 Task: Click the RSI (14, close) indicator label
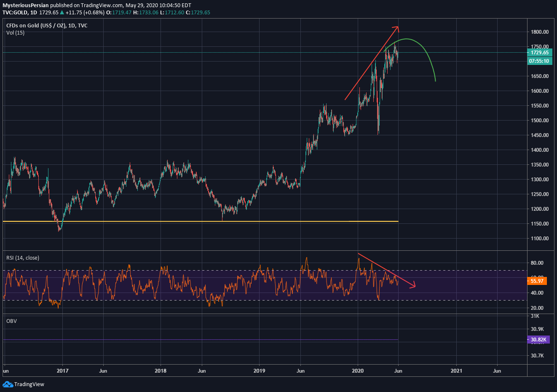coord(23,258)
